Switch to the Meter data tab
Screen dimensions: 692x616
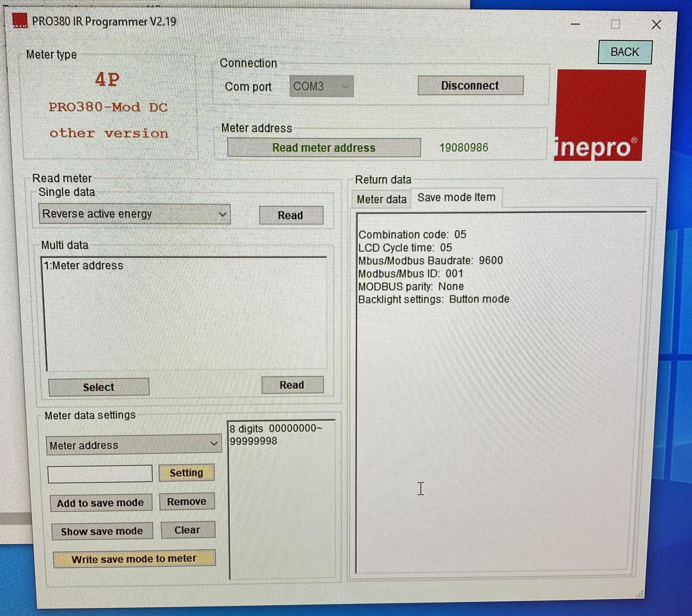pos(381,199)
